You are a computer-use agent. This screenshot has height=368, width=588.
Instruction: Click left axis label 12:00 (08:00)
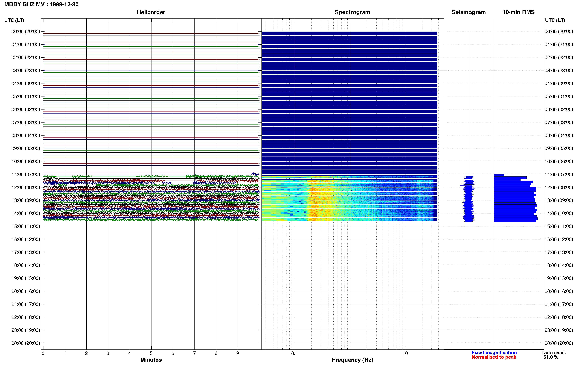coord(26,187)
